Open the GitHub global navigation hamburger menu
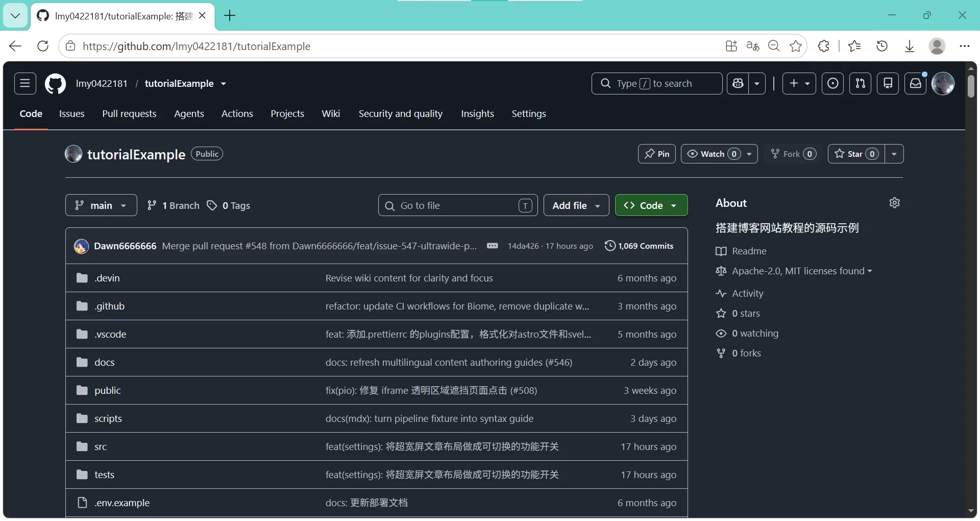This screenshot has height=521, width=980. click(25, 83)
